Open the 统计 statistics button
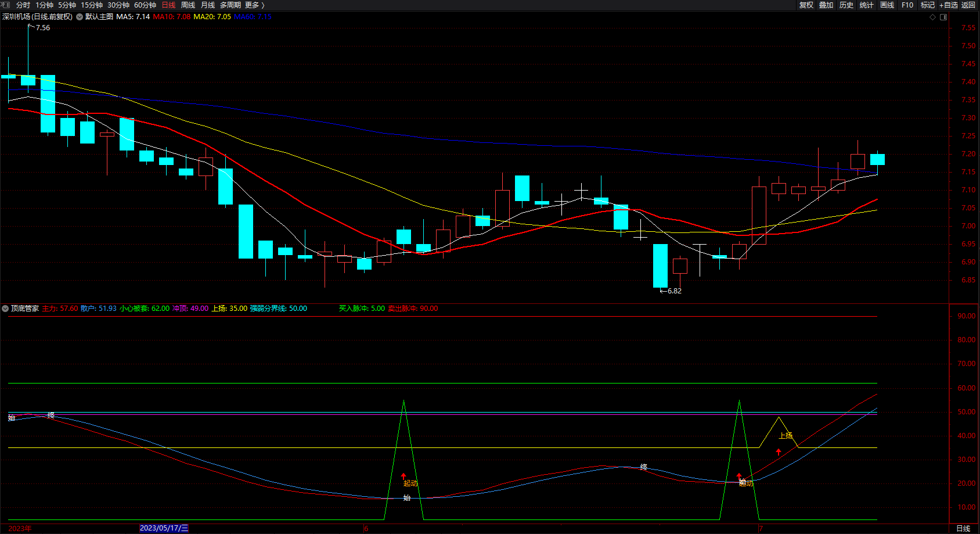The height and width of the screenshot is (534, 980). point(867,5)
